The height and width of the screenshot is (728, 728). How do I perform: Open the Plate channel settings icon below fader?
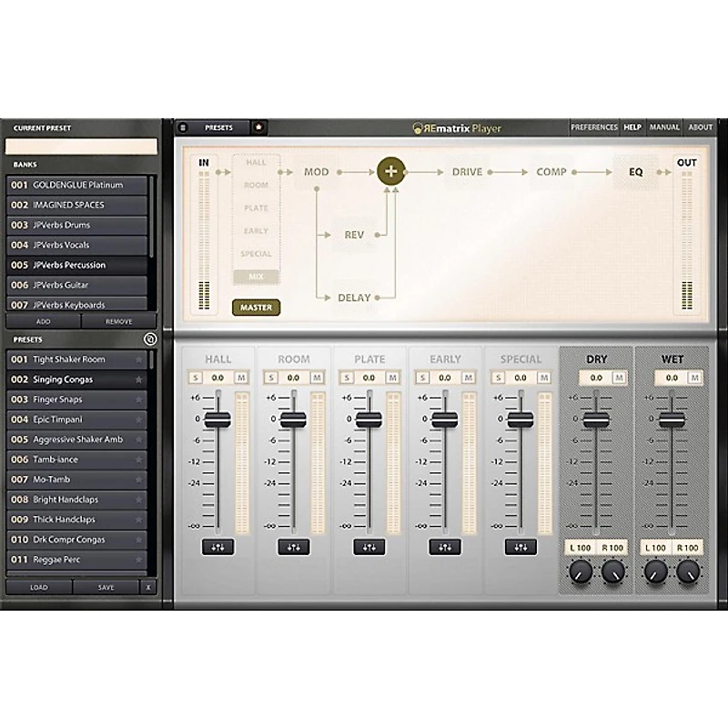[x=369, y=547]
